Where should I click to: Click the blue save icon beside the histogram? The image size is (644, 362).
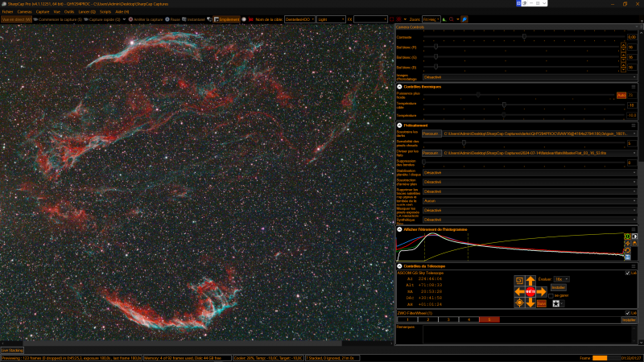[627, 257]
